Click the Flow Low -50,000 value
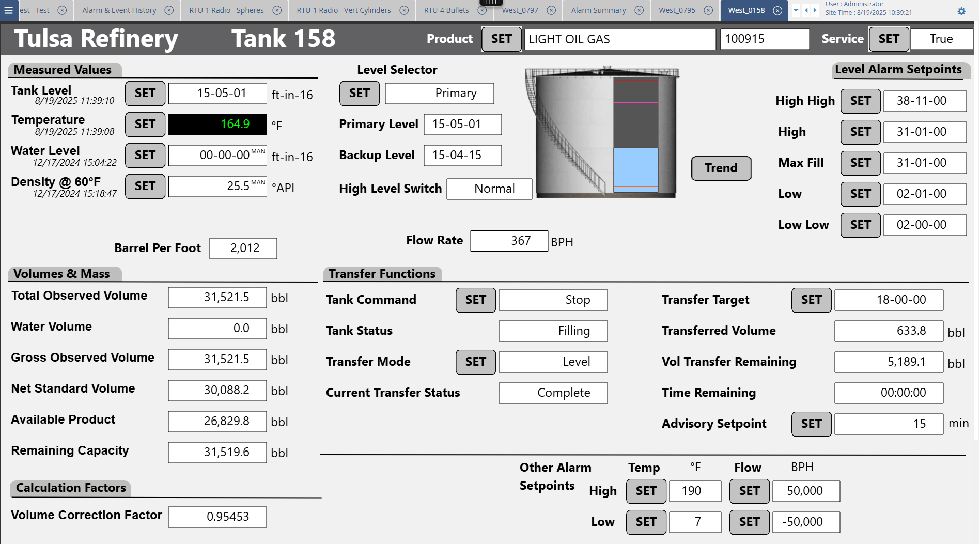Screen dimensions: 980x544 (x=806, y=522)
